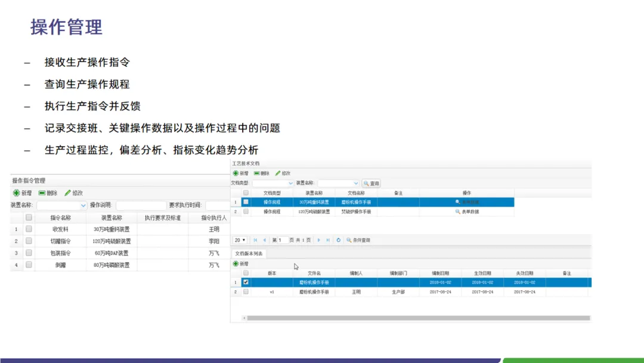This screenshot has width=644, height=363.
Task: Select the 生产部 department cell
Action: (398, 292)
